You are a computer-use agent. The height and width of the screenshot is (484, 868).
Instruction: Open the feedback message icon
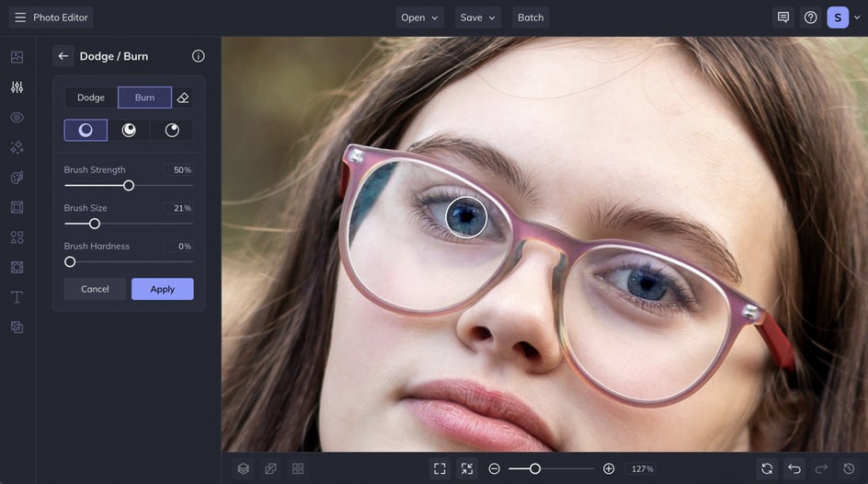(x=783, y=17)
